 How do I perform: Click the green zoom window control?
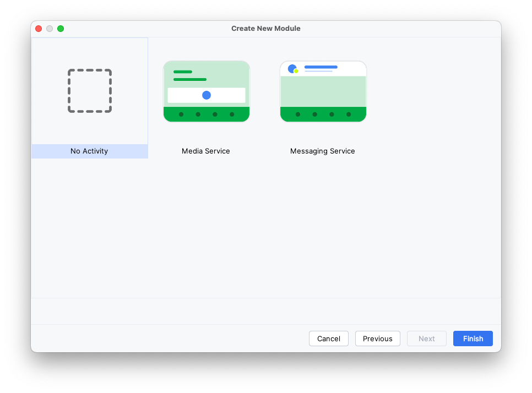click(61, 28)
